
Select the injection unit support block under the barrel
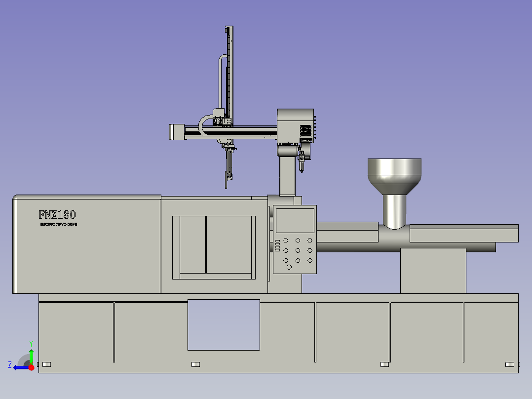tap(433, 271)
